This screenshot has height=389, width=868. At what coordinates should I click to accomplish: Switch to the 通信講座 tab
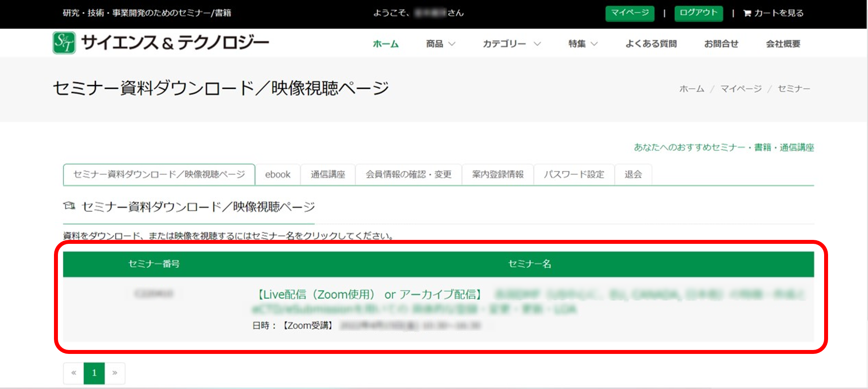coord(328,175)
